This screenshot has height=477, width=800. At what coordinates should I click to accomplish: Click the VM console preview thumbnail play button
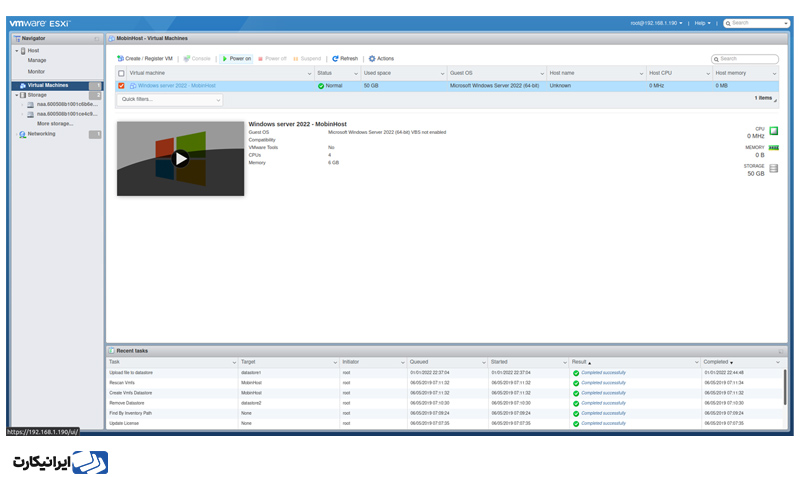pos(180,159)
